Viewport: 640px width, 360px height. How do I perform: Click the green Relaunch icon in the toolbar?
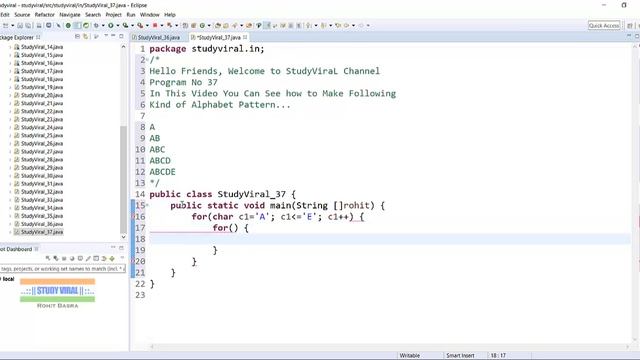click(x=86, y=25)
